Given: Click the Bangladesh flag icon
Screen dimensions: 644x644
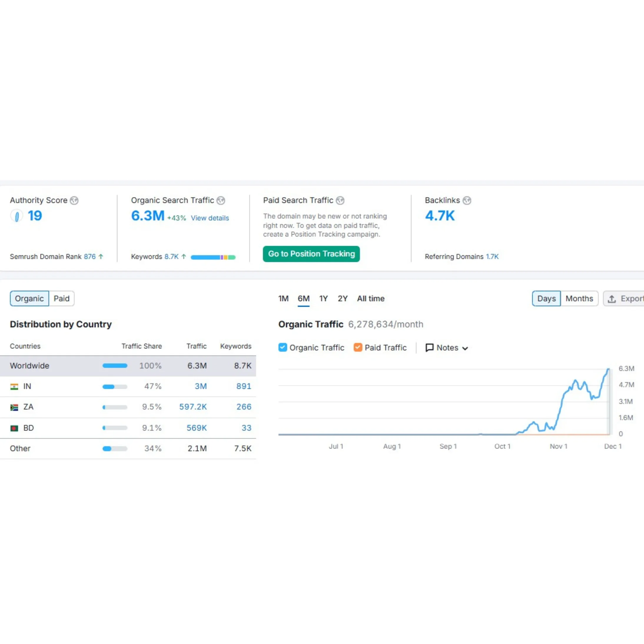Looking at the screenshot, I should (x=14, y=428).
